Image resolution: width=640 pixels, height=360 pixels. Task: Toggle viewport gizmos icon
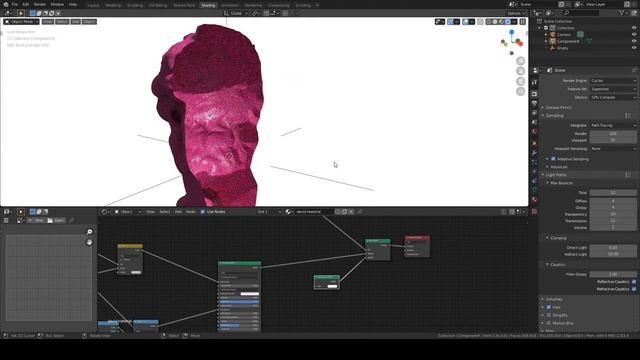[450, 22]
